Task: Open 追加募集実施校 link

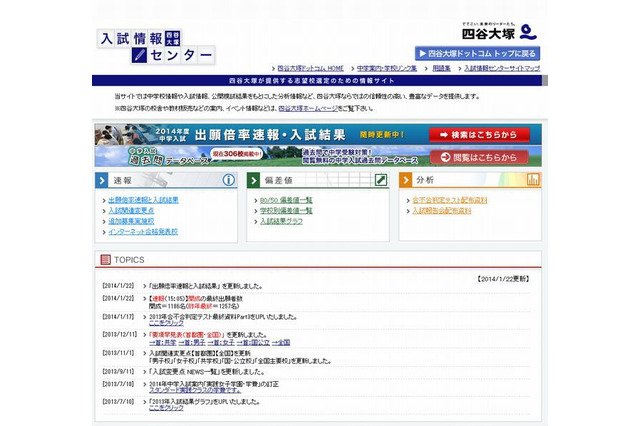Action: click(131, 221)
